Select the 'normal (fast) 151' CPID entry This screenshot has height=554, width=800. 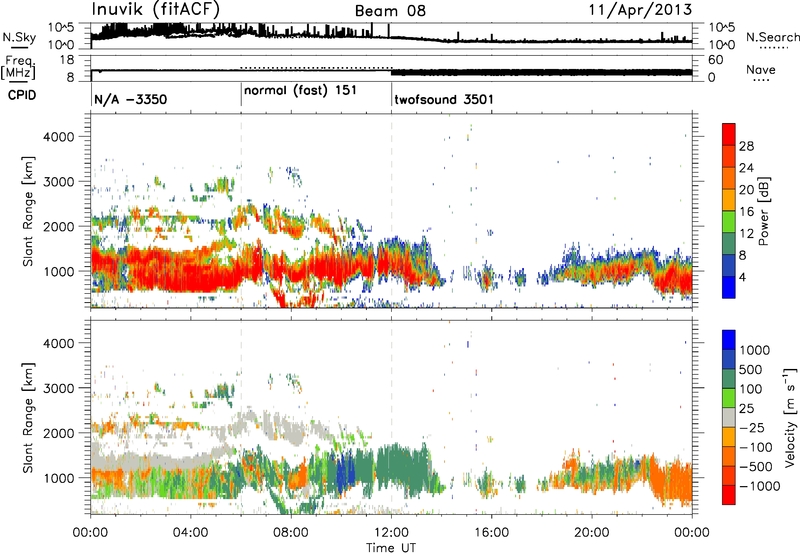coord(300,91)
